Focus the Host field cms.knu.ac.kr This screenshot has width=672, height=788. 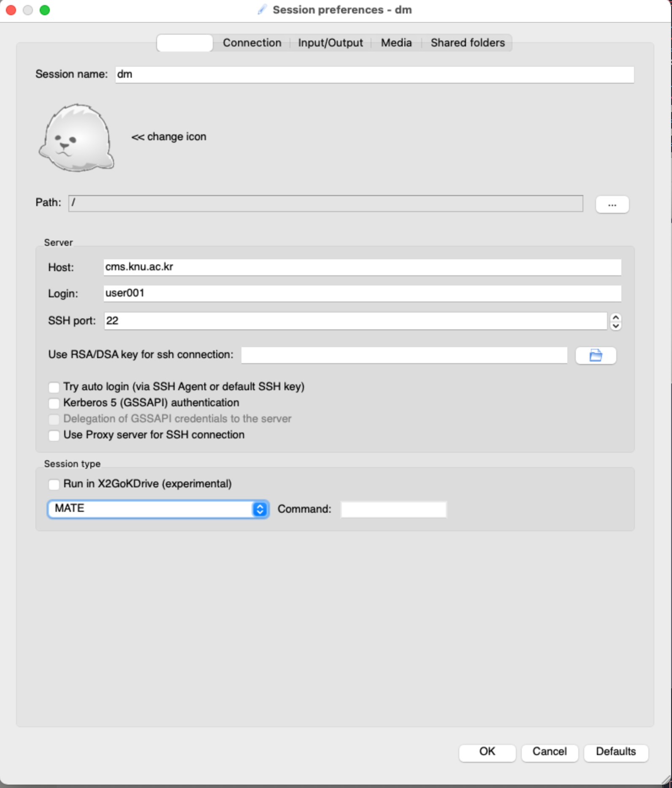coord(362,267)
